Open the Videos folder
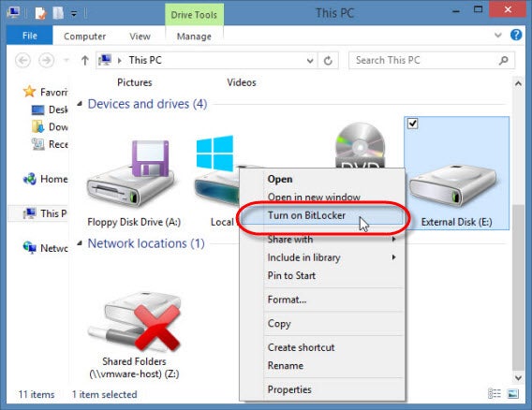Image resolution: width=532 pixels, height=410 pixels. 242,82
